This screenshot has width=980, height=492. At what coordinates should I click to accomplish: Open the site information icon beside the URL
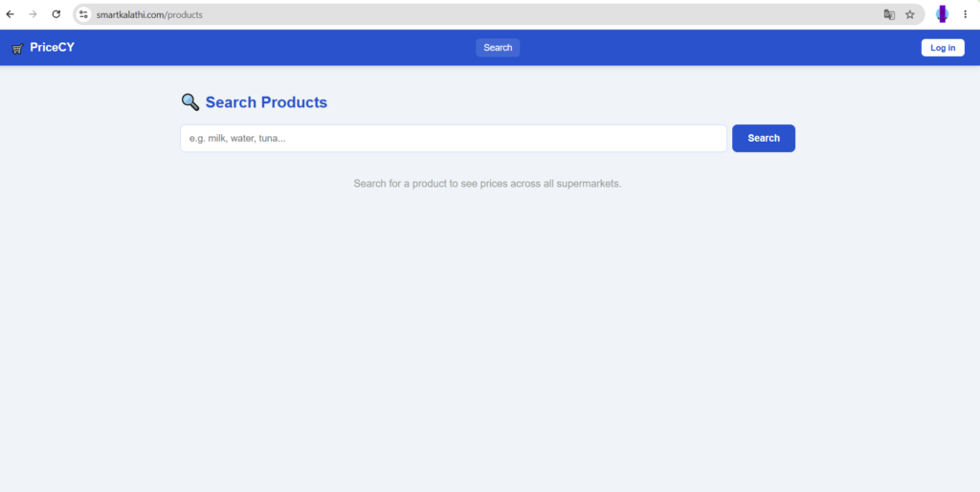click(84, 14)
